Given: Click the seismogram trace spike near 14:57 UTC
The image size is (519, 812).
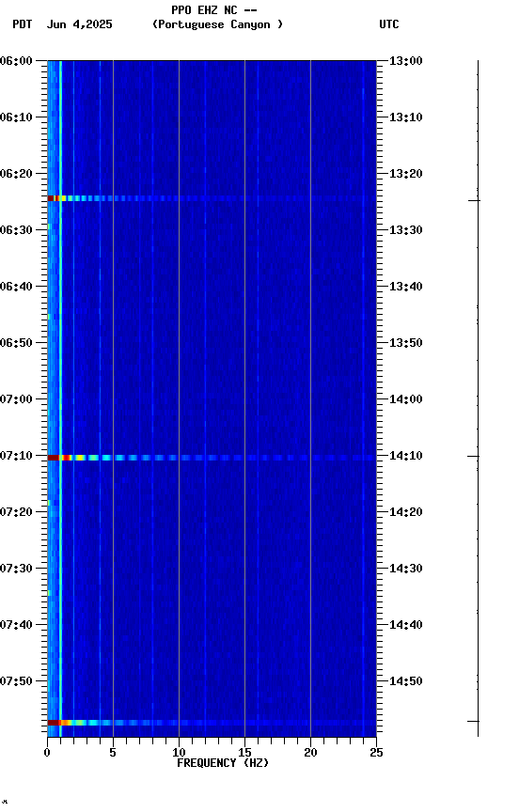Looking at the screenshot, I should pyautogui.click(x=474, y=721).
